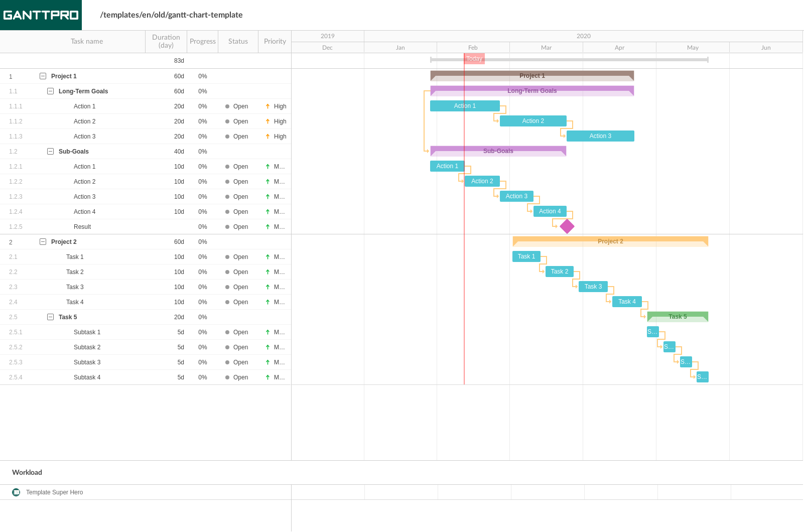Click the Template Super Hero avatar icon
Screen dimensions: 804x532
coord(16,492)
